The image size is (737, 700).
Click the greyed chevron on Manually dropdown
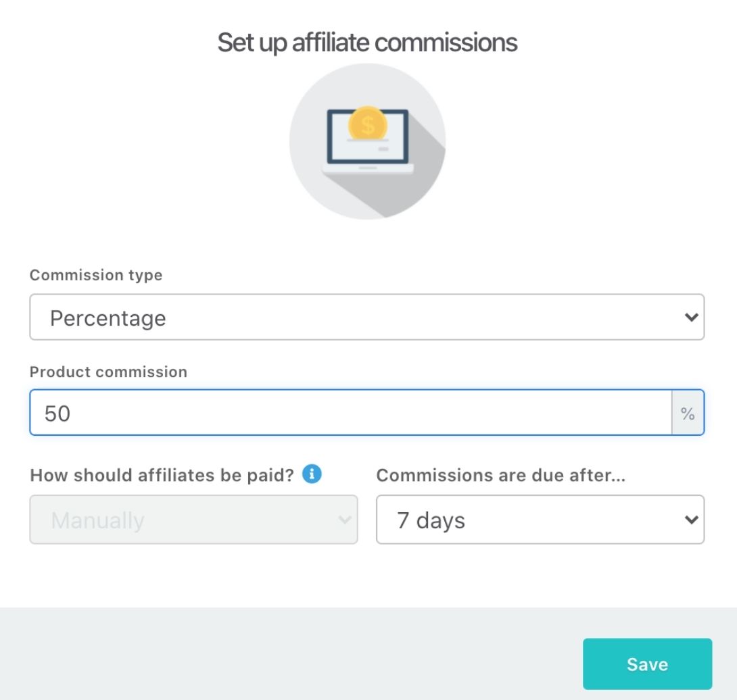point(344,520)
